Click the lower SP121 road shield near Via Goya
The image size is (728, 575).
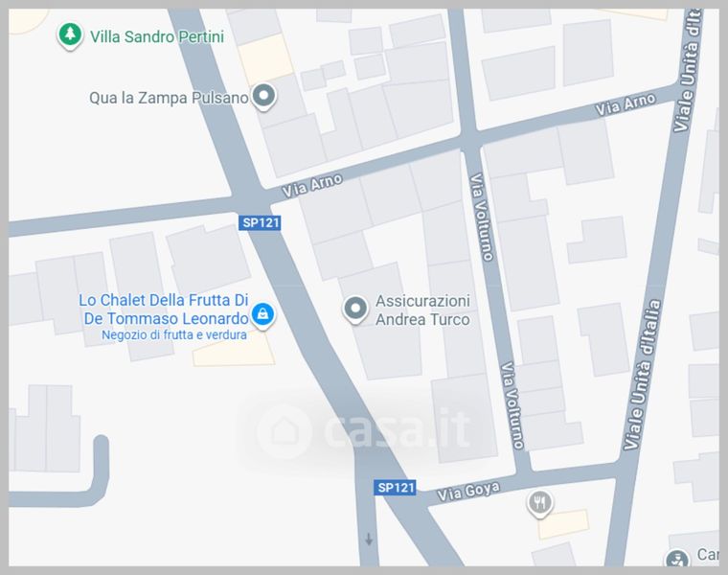tap(395, 488)
